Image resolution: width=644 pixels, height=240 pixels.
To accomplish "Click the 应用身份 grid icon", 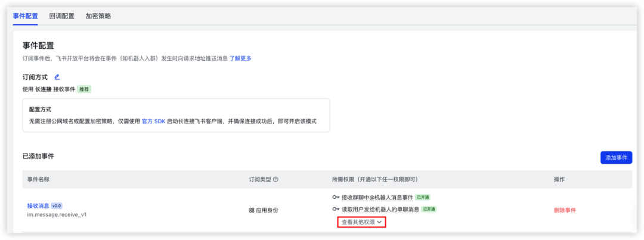I will pyautogui.click(x=252, y=210).
